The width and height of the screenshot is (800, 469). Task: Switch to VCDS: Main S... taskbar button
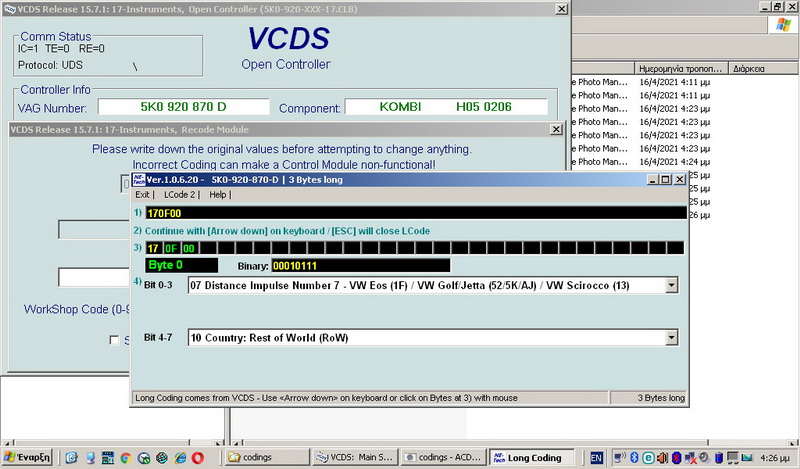tap(355, 457)
